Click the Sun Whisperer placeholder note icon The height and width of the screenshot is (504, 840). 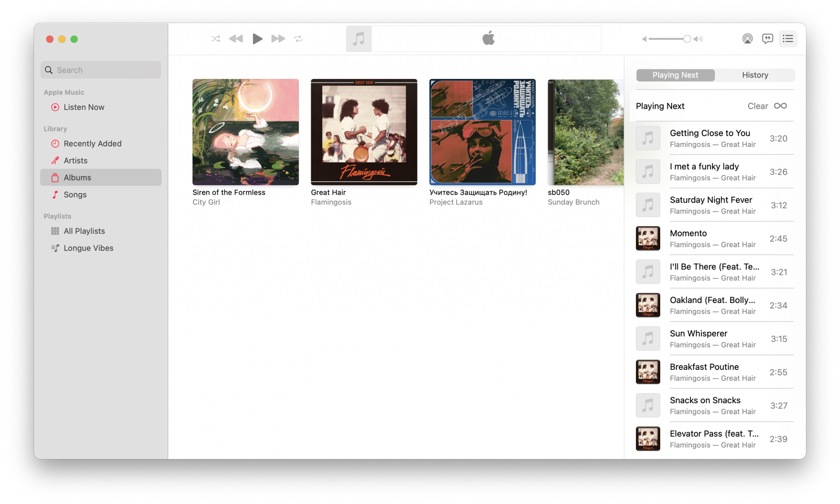point(648,339)
